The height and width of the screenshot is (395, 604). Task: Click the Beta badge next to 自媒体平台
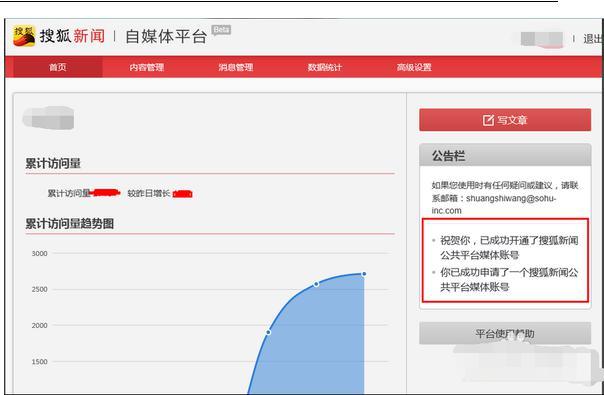tap(221, 30)
